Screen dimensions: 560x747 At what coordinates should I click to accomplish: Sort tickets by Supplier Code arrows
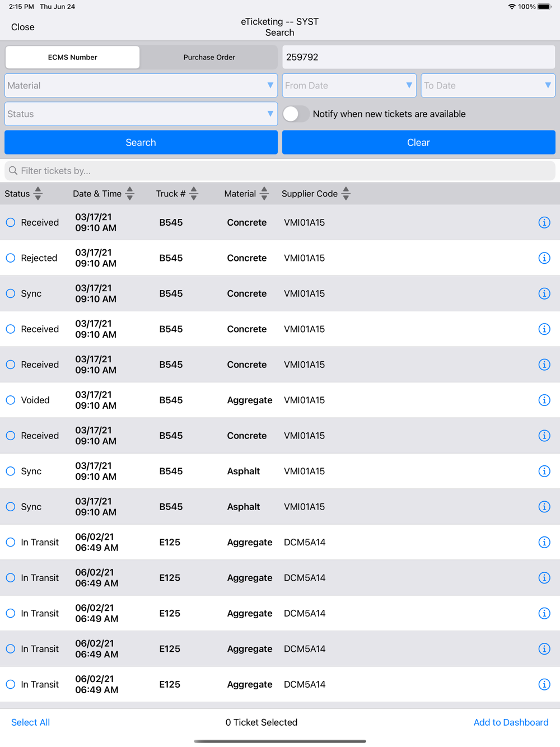click(346, 194)
